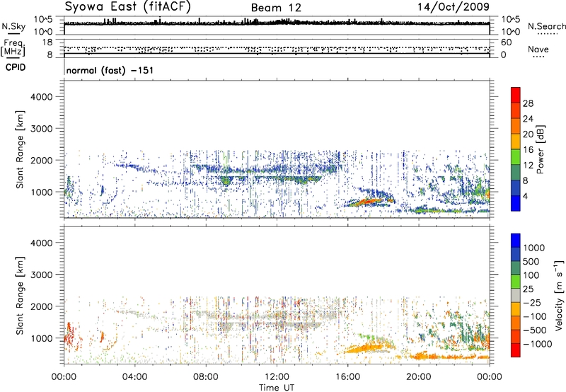Click the '04:00' time axis label
The image size is (566, 392).
point(134,377)
